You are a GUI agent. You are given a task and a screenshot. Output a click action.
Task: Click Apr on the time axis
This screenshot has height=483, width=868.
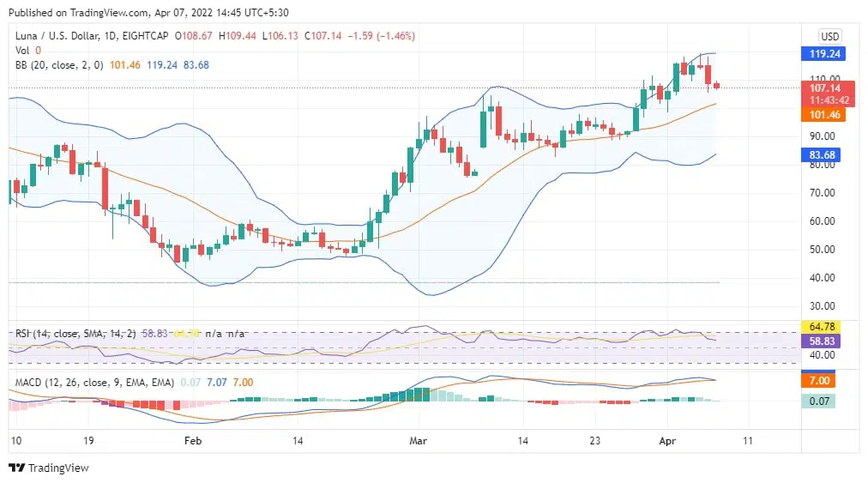[669, 440]
